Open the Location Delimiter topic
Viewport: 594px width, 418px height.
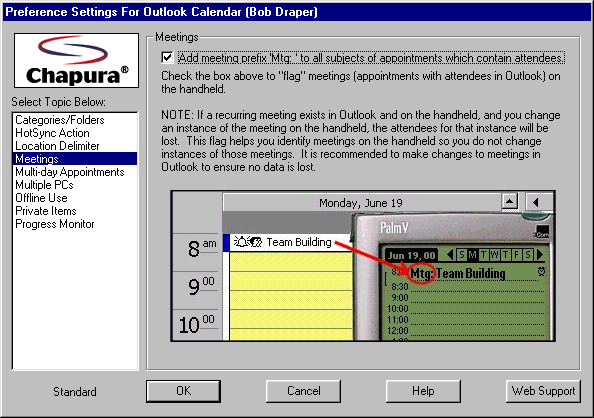pos(57,146)
